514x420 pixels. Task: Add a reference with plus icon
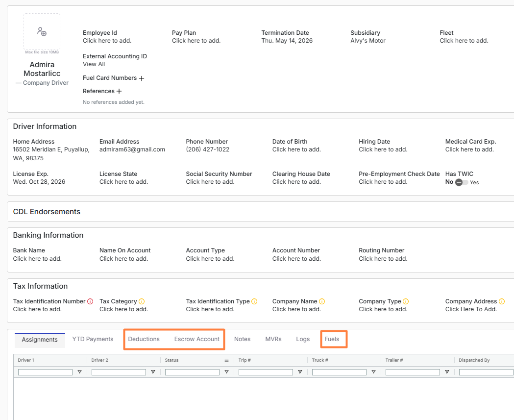pyautogui.click(x=119, y=91)
